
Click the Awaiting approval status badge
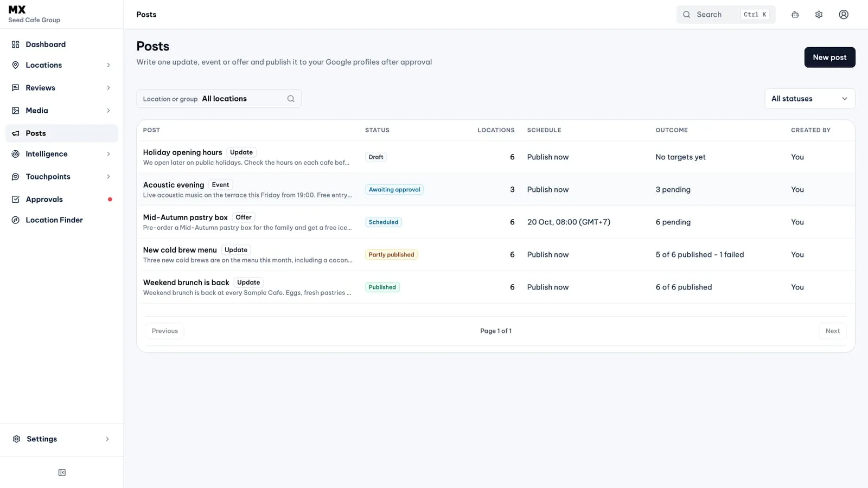click(394, 190)
